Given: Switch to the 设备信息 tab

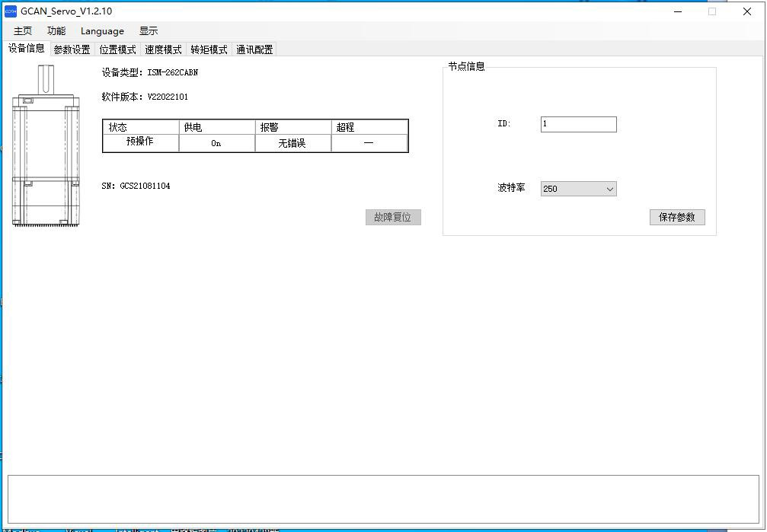Looking at the screenshot, I should point(27,49).
